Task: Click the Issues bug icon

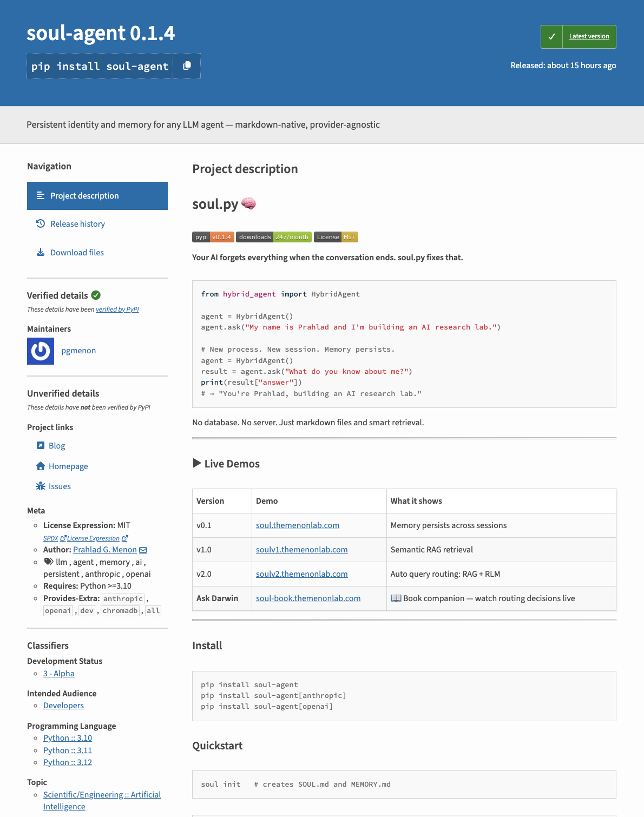Action: 41,486
